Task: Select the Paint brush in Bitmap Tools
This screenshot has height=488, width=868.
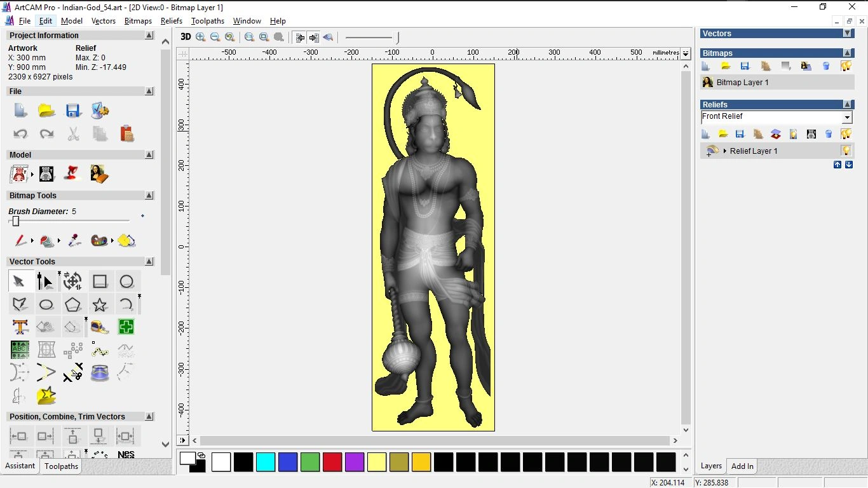Action: click(x=20, y=241)
